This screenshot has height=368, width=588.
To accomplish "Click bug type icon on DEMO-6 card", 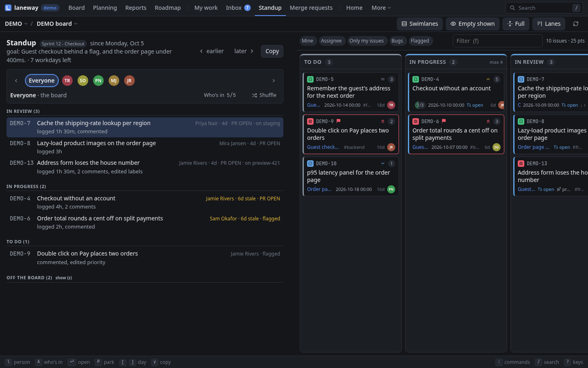I will 416,121.
